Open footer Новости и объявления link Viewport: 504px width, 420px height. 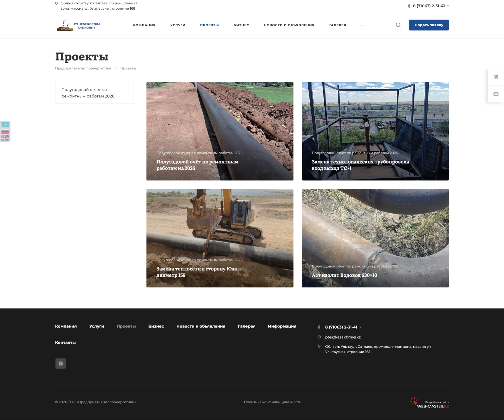click(201, 326)
